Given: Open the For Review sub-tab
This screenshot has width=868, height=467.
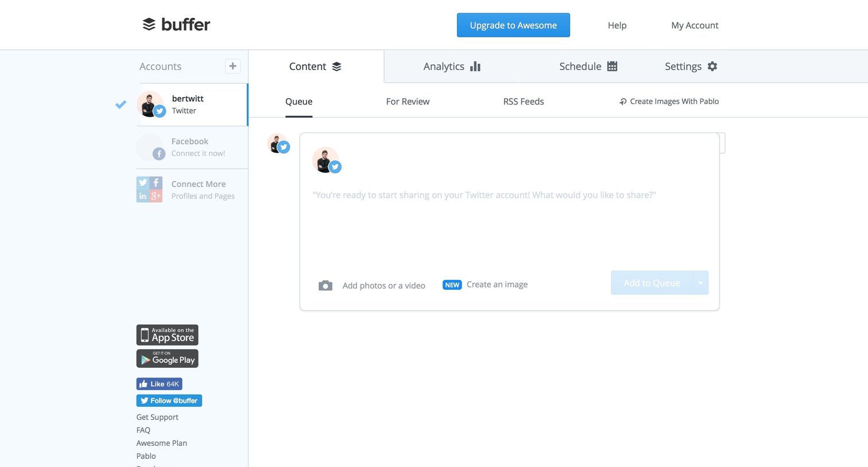Looking at the screenshot, I should [x=408, y=102].
